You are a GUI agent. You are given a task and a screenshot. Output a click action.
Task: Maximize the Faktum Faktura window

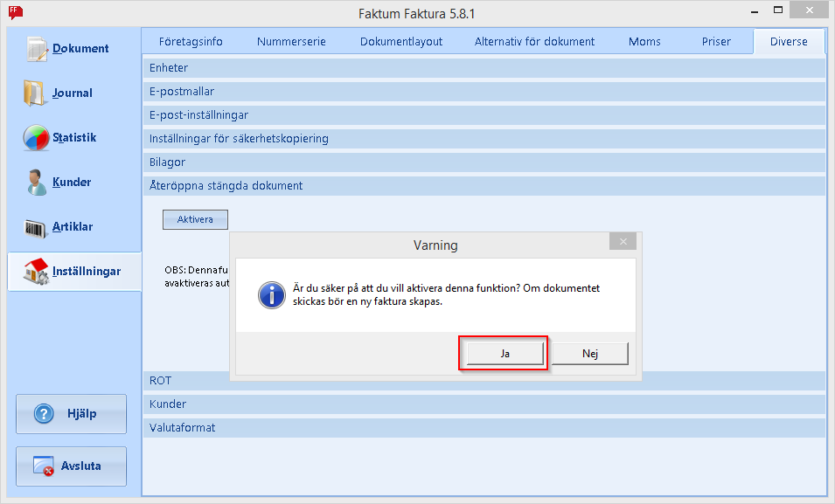(x=778, y=10)
